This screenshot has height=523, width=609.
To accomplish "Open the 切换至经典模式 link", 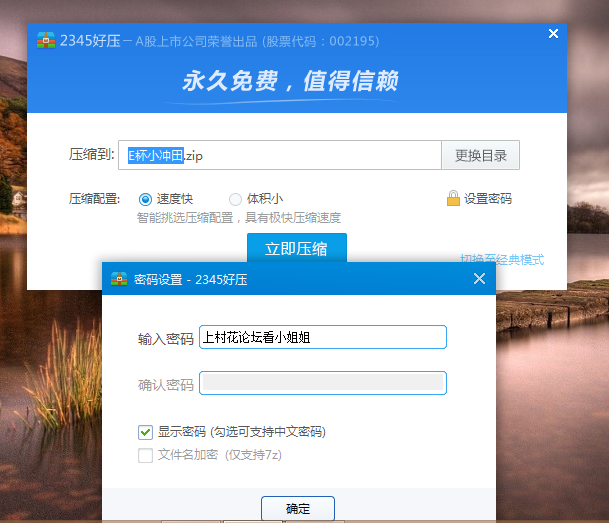I will click(x=502, y=259).
